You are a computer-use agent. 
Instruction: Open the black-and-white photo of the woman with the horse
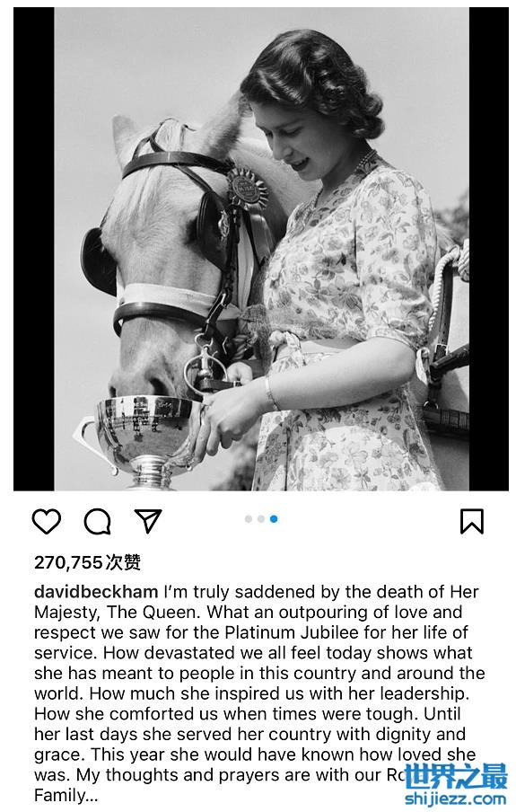click(x=261, y=249)
